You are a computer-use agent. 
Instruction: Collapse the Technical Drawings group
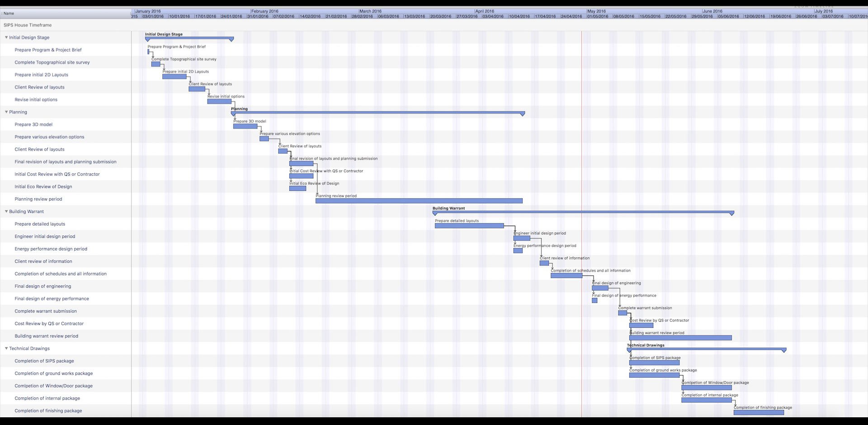click(6, 349)
